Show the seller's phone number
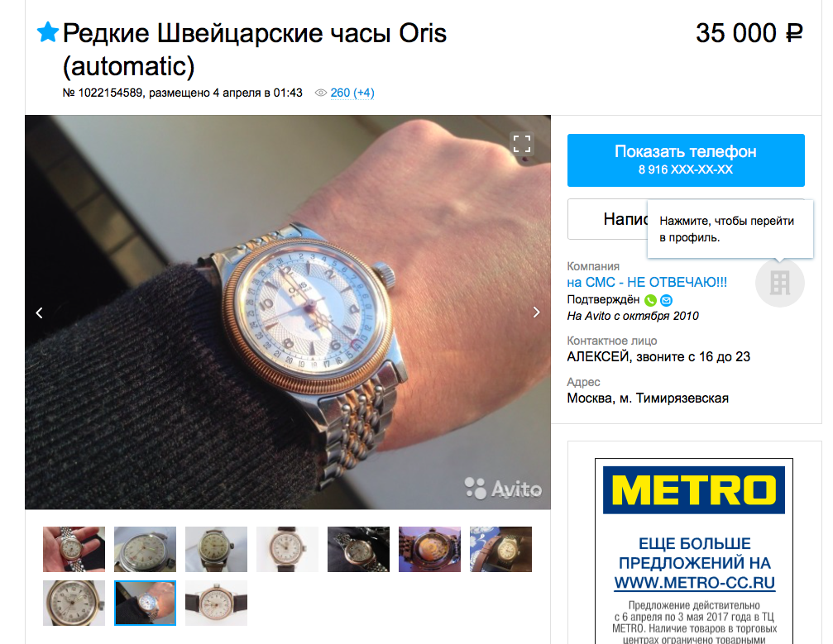This screenshot has height=644, width=833. (686, 160)
